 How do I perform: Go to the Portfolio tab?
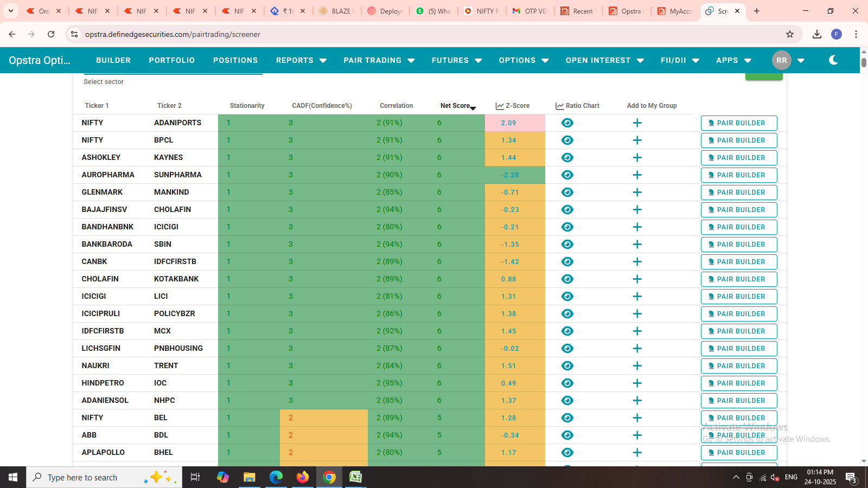point(171,60)
